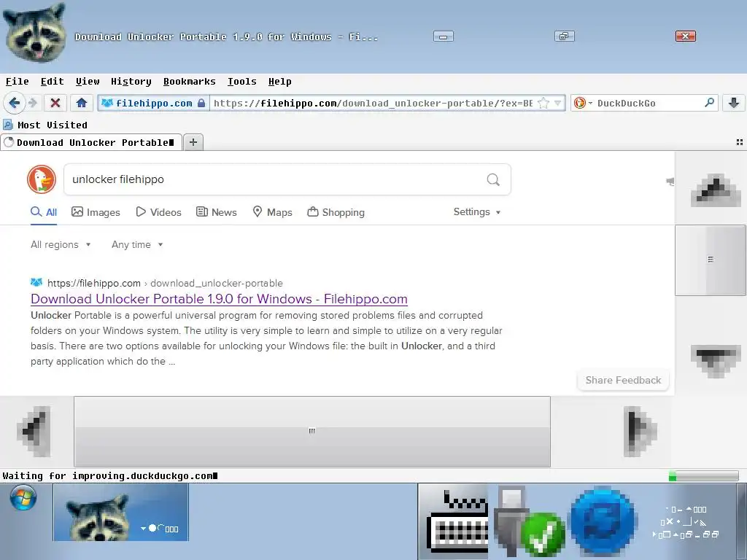
Task: Switch to Maps results
Action: click(x=273, y=212)
